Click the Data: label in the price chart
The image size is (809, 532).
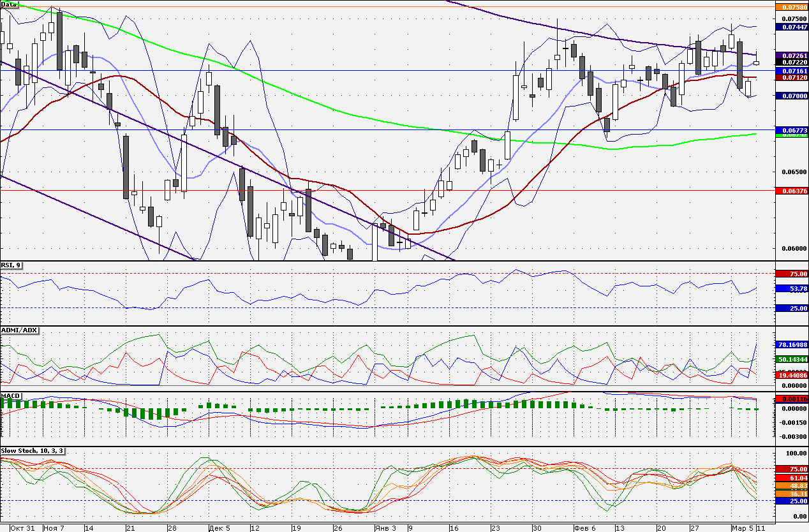(x=10, y=4)
